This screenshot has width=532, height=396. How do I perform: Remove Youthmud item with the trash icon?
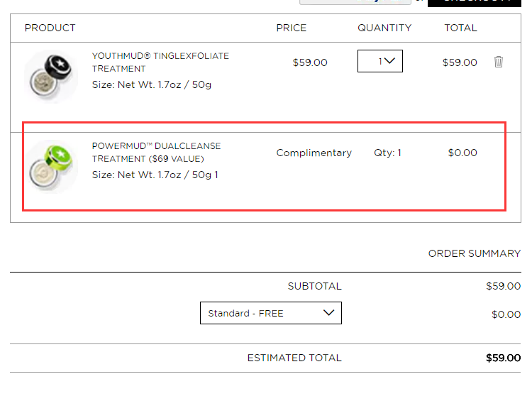(499, 62)
